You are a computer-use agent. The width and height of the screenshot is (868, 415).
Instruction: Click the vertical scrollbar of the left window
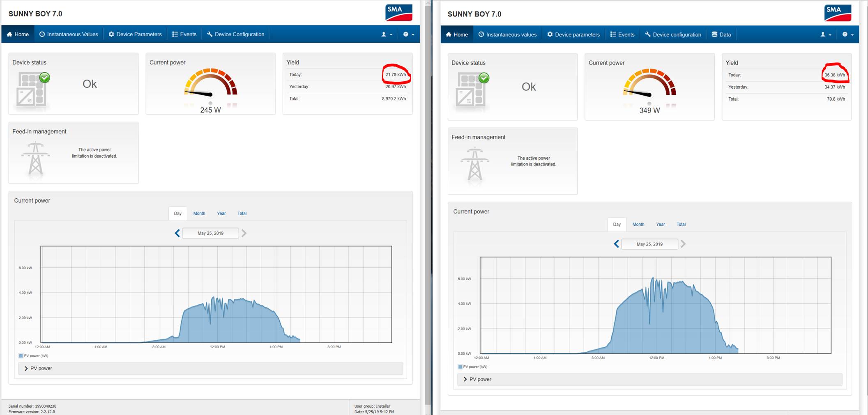pyautogui.click(x=427, y=205)
